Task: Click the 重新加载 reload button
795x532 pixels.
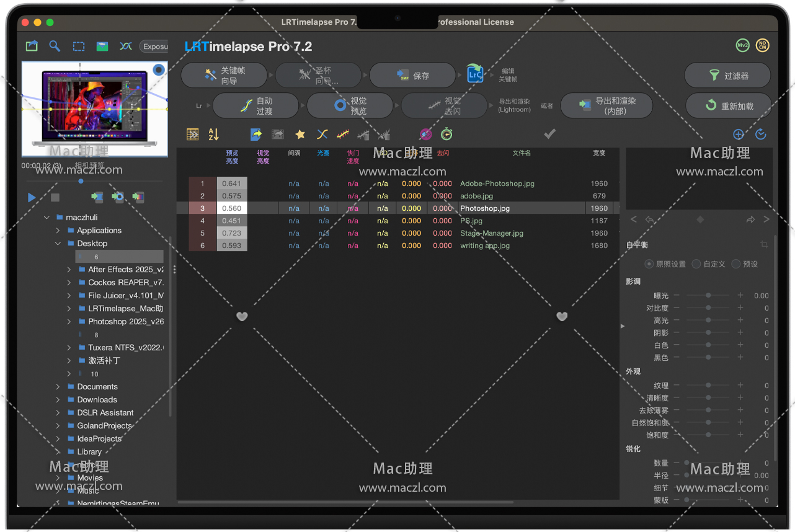Action: (x=729, y=106)
